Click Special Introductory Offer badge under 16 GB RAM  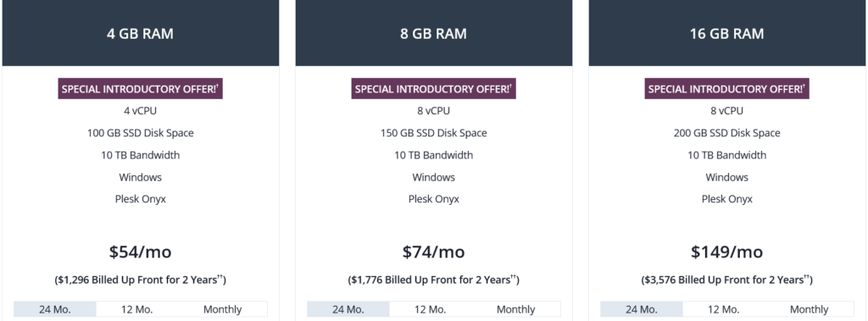click(727, 89)
